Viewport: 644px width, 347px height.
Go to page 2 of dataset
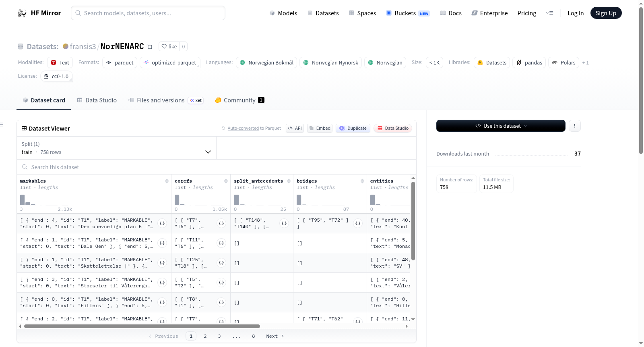(x=205, y=336)
